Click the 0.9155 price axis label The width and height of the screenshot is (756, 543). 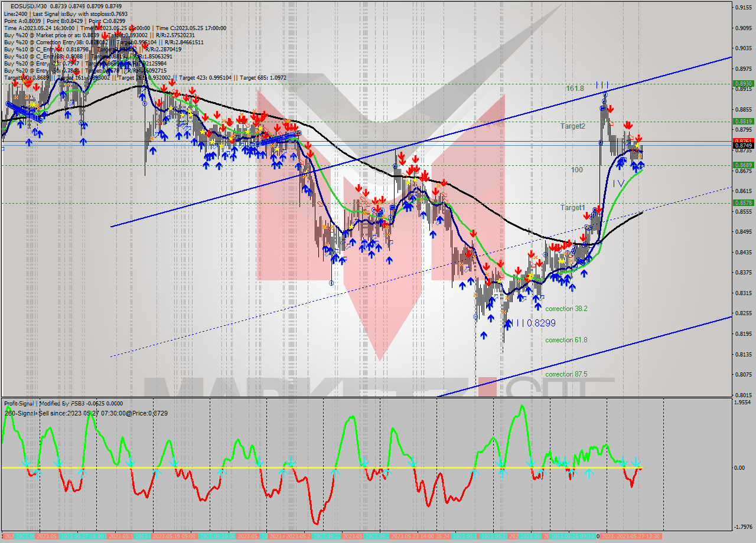pos(744,8)
